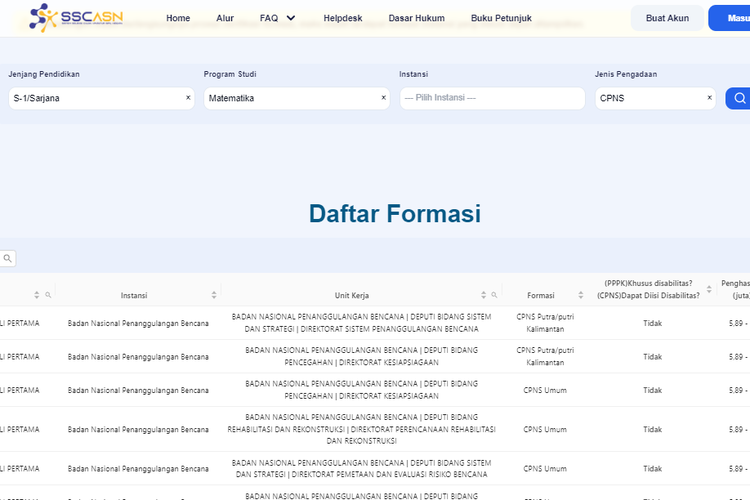Viewport: 750px width, 500px height.
Task: Click the small search icon above the table
Action: 8,258
